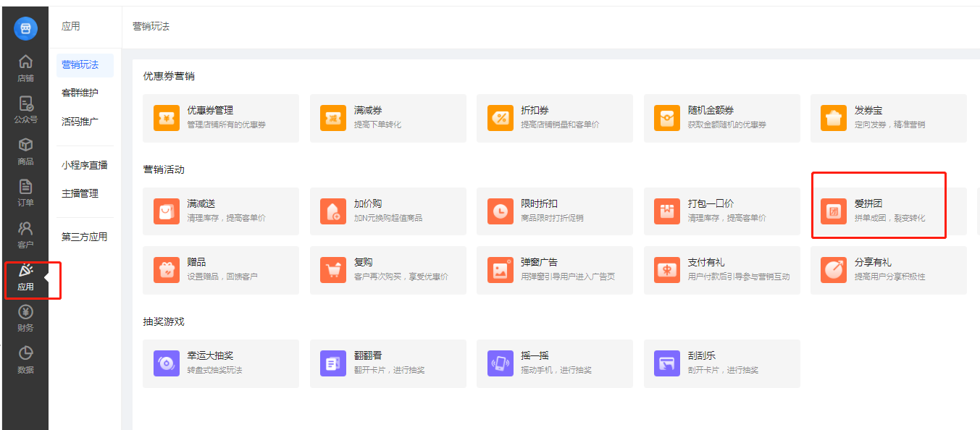Open the 商品 sidebar icon
The width and height of the screenshot is (980, 430).
[x=25, y=151]
